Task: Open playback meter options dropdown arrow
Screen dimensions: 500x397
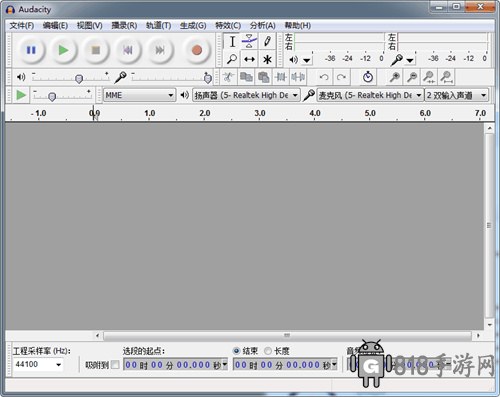Action: pyautogui.click(x=307, y=60)
